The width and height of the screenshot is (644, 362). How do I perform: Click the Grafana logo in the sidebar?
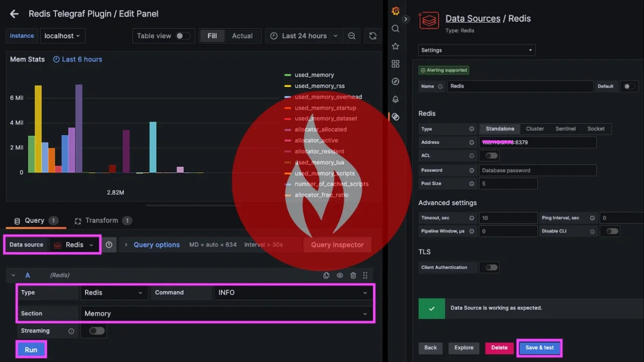[x=396, y=11]
